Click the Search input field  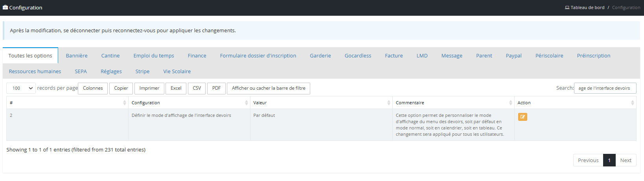605,88
